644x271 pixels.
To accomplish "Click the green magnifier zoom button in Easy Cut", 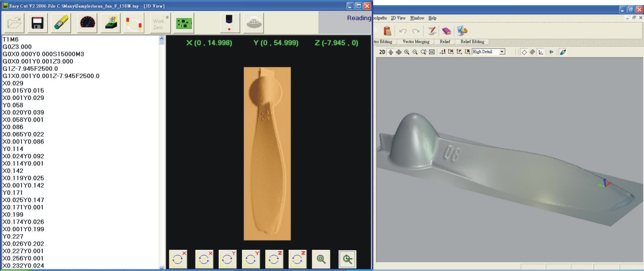I will pyautogui.click(x=321, y=259).
